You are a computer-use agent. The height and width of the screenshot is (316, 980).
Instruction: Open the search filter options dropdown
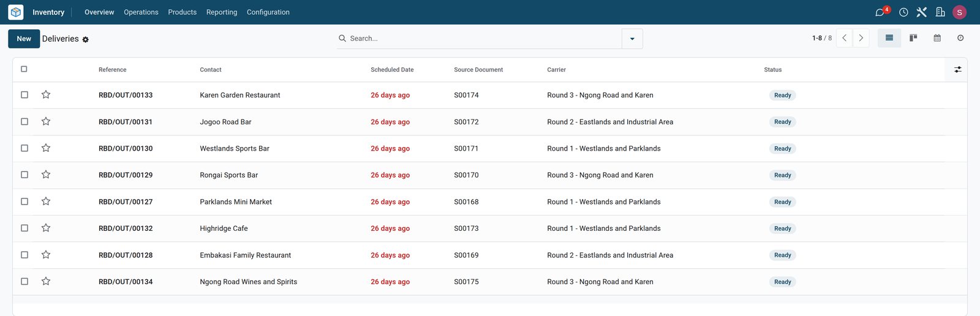(x=632, y=39)
